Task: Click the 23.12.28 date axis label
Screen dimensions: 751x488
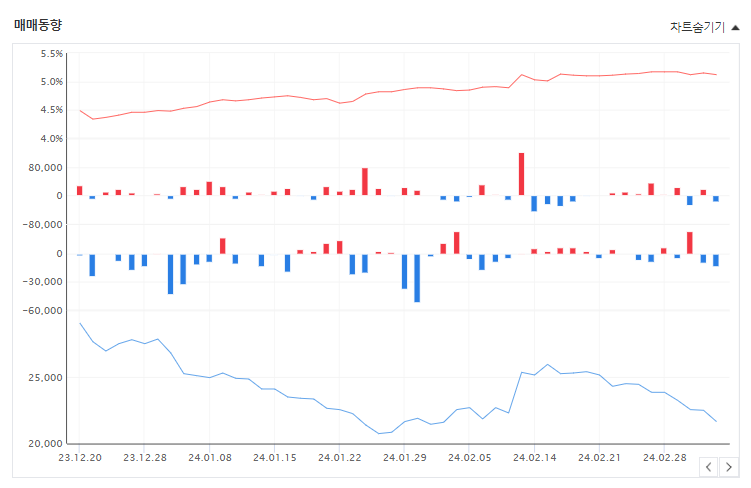Action: 145,458
